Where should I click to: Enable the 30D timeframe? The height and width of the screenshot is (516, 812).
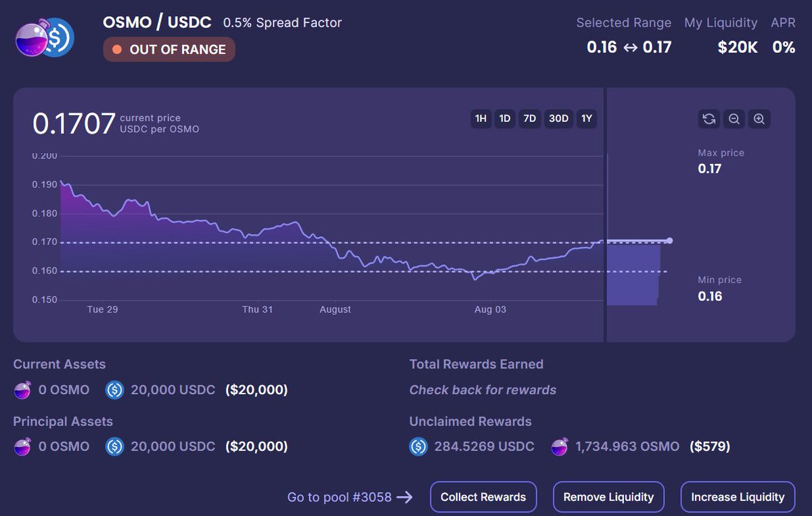point(558,119)
